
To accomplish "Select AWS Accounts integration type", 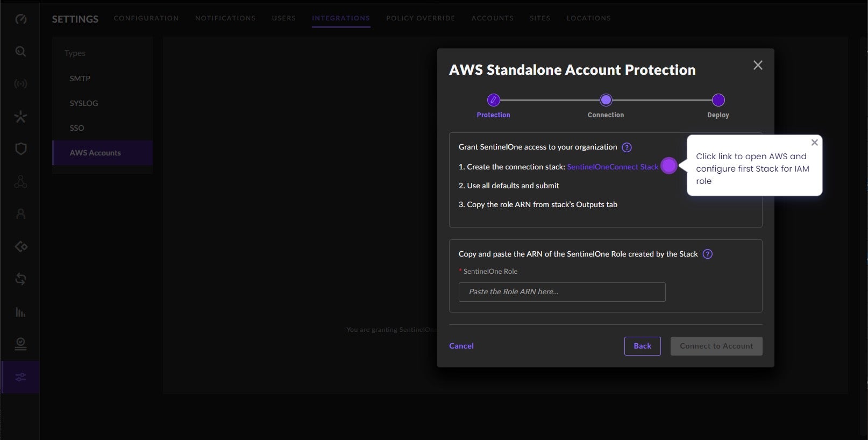I will coord(95,153).
